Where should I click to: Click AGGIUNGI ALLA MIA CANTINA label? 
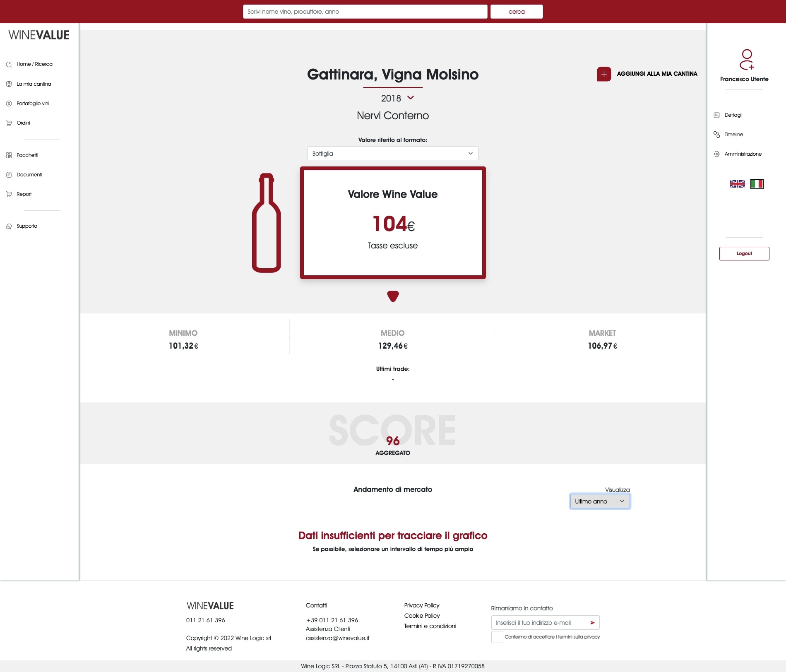(657, 74)
